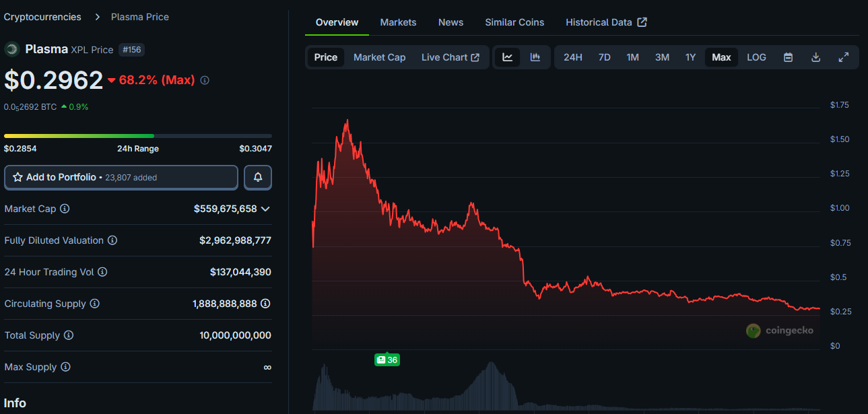Screen dimensions: 868x414
Task: Click the price alert bell icon
Action: (x=258, y=177)
